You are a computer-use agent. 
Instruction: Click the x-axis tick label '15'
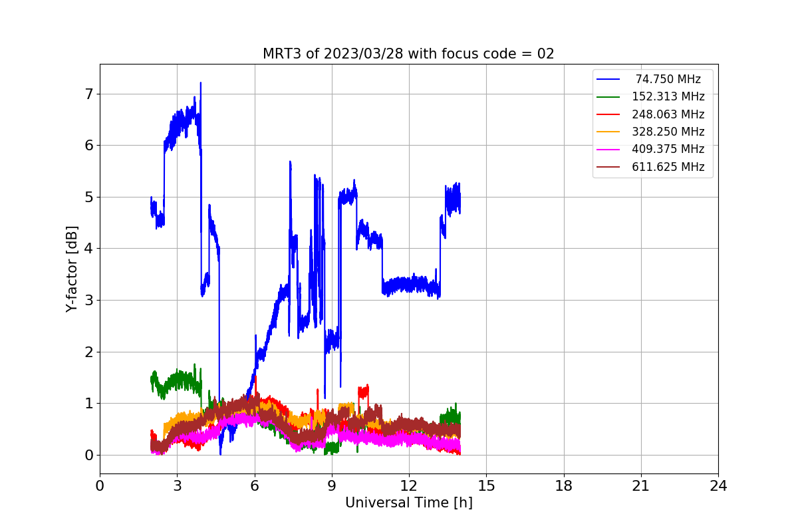486,486
